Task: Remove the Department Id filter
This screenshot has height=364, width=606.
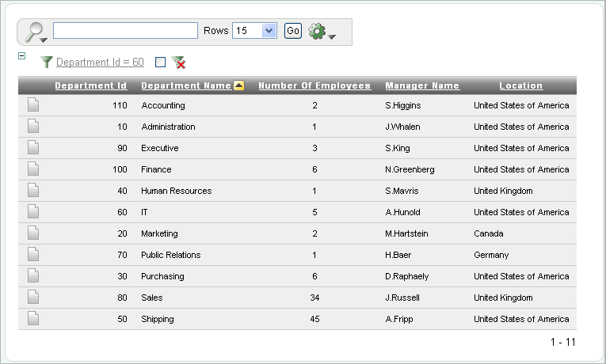Action: coord(178,63)
